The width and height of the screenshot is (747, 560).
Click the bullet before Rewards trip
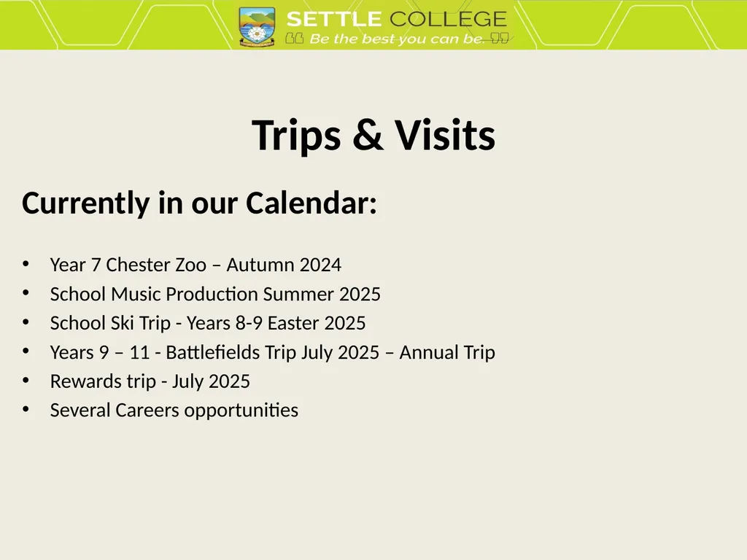(26, 380)
